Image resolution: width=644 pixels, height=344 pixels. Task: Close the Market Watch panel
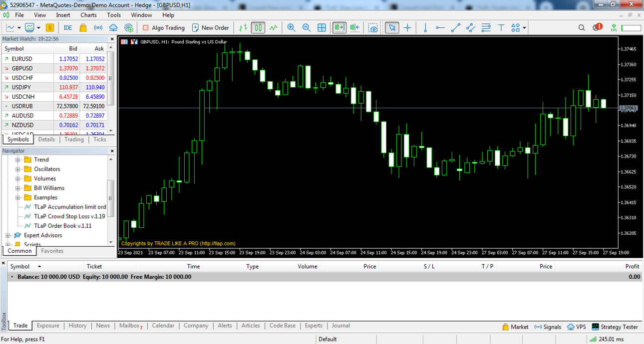[112, 39]
